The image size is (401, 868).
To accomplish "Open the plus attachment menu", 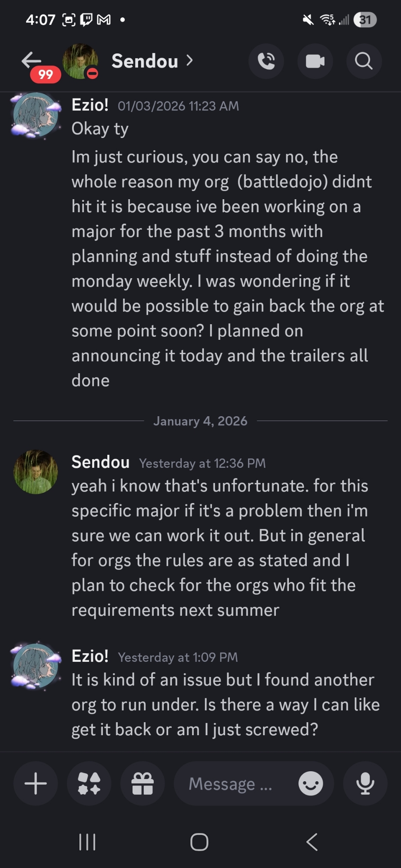I will [36, 784].
